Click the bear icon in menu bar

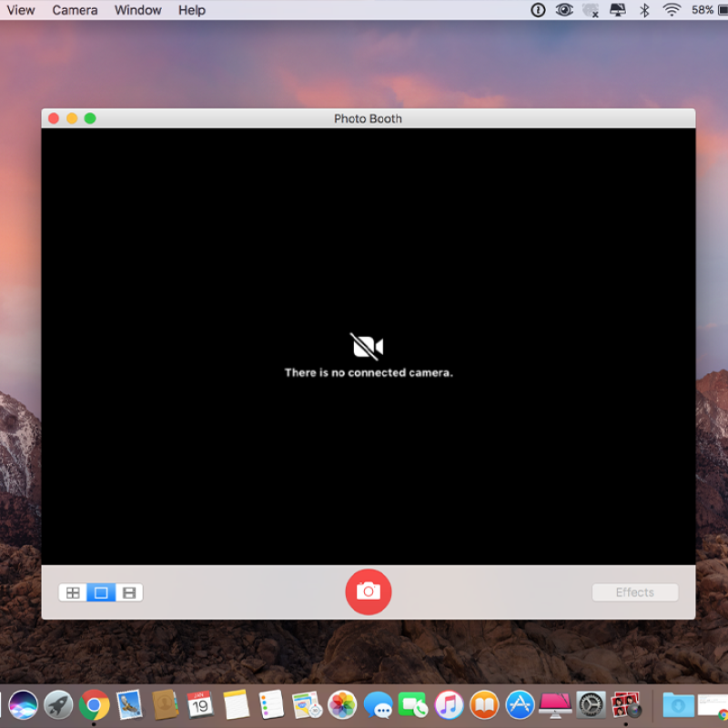coord(591,10)
